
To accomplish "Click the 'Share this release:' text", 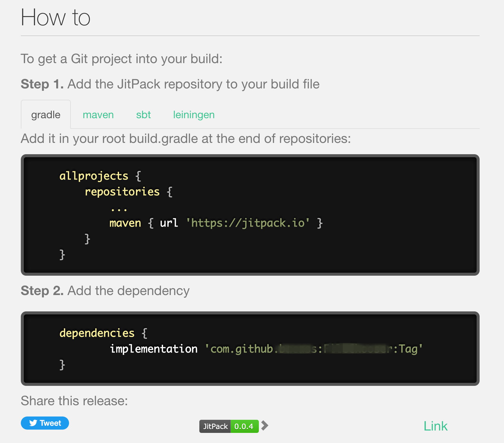I will pyautogui.click(x=74, y=401).
